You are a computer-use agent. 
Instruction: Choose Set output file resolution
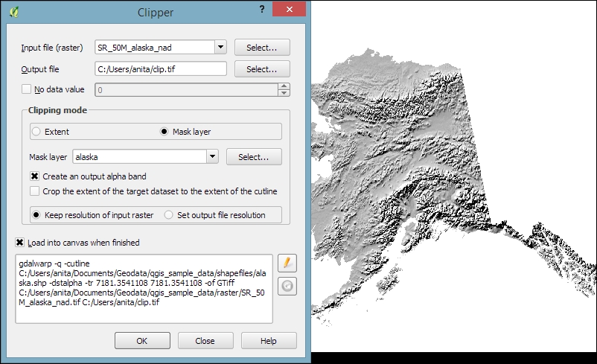[x=168, y=215]
